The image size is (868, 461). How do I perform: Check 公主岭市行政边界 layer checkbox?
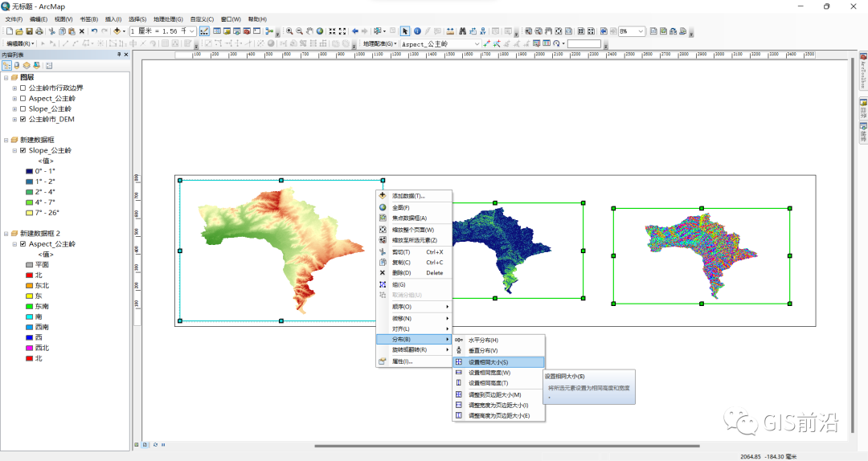coord(23,88)
